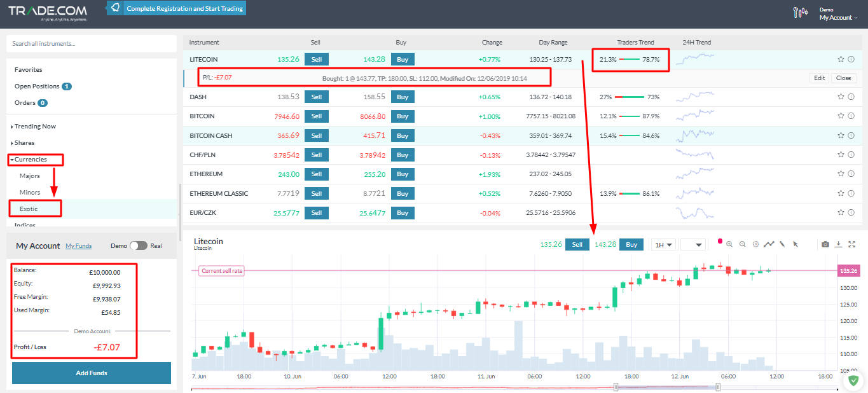Star the BITCOIN CASH instrument
Image resolution: width=868 pixels, height=393 pixels.
click(x=841, y=135)
